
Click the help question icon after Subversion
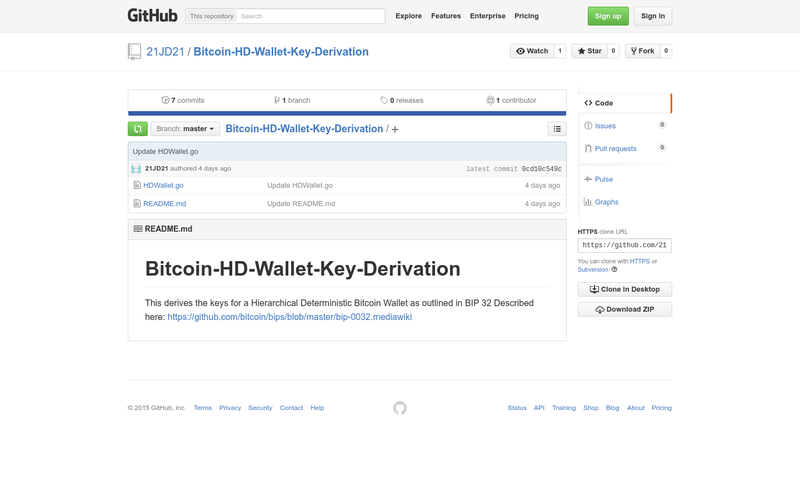tap(614, 269)
